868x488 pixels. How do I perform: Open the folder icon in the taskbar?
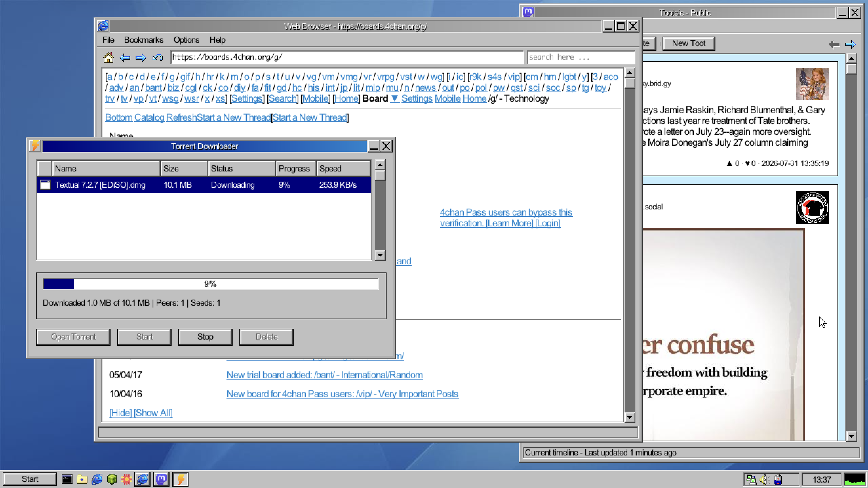[x=82, y=479]
